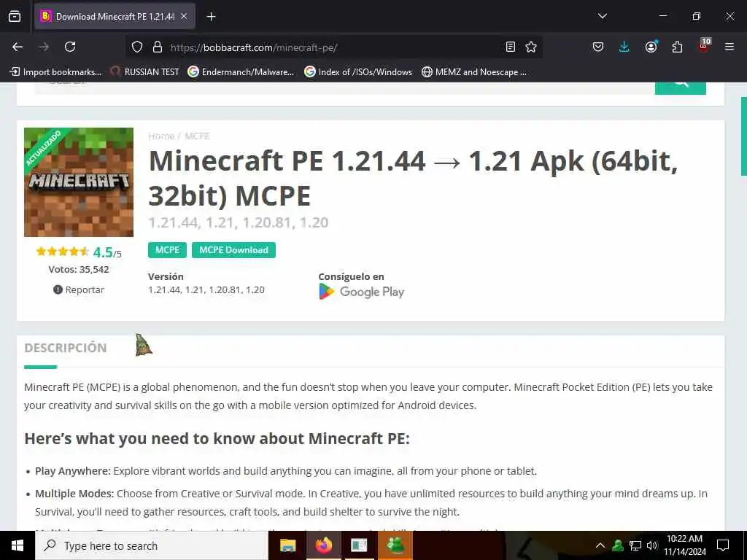Open the notification center
This screenshot has height=560, width=747.
[723, 545]
